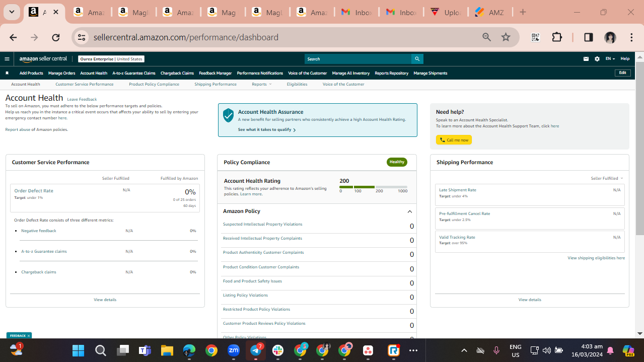This screenshot has height=362, width=644.
Task: Open the messages envelope icon
Action: click(586, 59)
